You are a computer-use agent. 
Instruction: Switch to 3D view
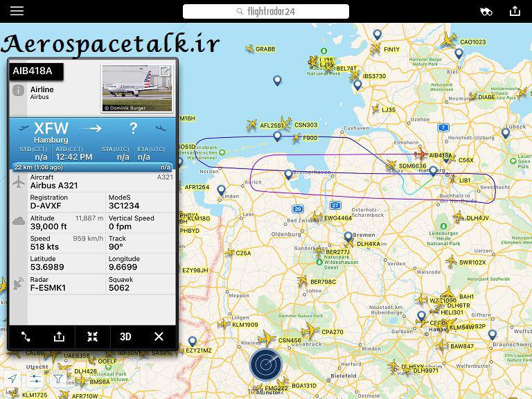[x=125, y=337]
